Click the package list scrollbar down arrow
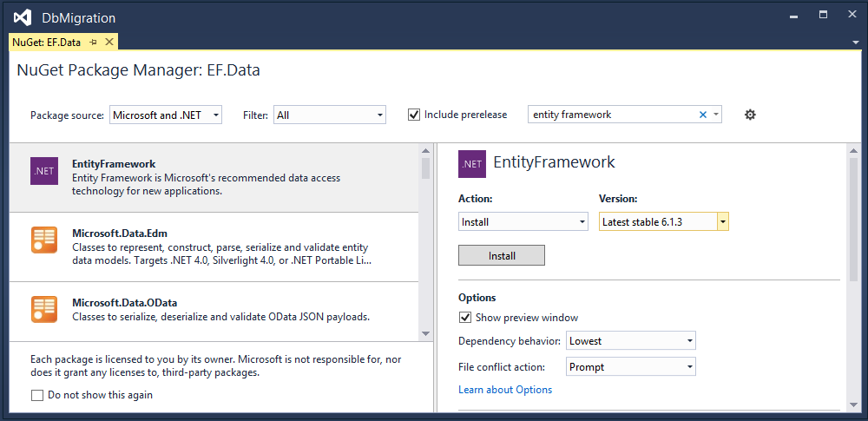Image resolution: width=868 pixels, height=421 pixels. [x=425, y=333]
